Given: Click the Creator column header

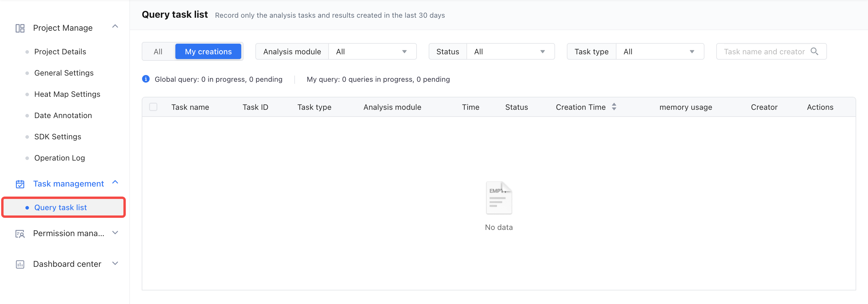Looking at the screenshot, I should click(764, 107).
